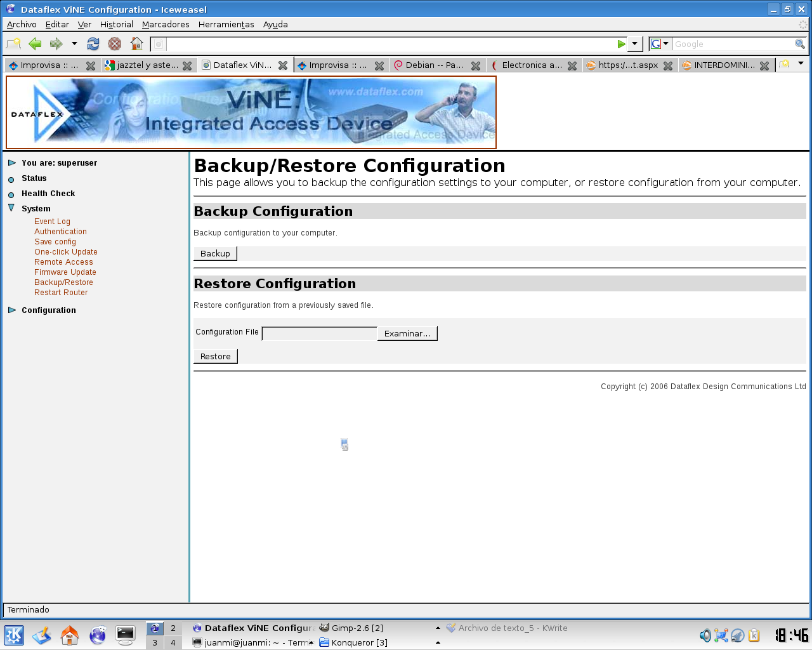Launch the web browser globe panel icon
812x650 pixels.
98,635
